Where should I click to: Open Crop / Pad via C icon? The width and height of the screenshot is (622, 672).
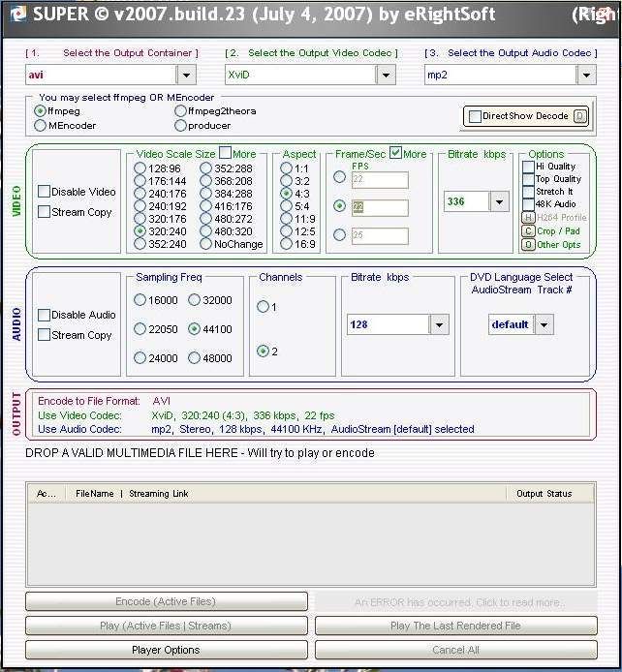click(x=528, y=231)
